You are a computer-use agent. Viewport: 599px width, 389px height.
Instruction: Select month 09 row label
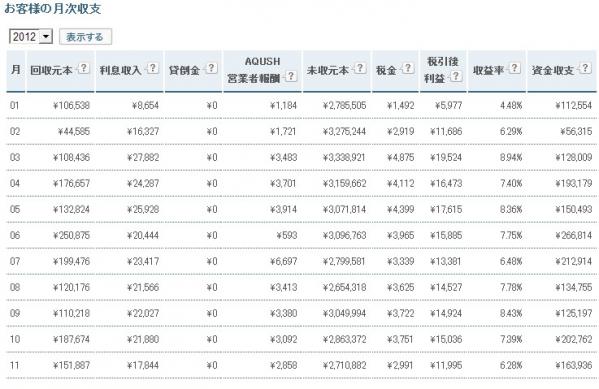pyautogui.click(x=15, y=313)
